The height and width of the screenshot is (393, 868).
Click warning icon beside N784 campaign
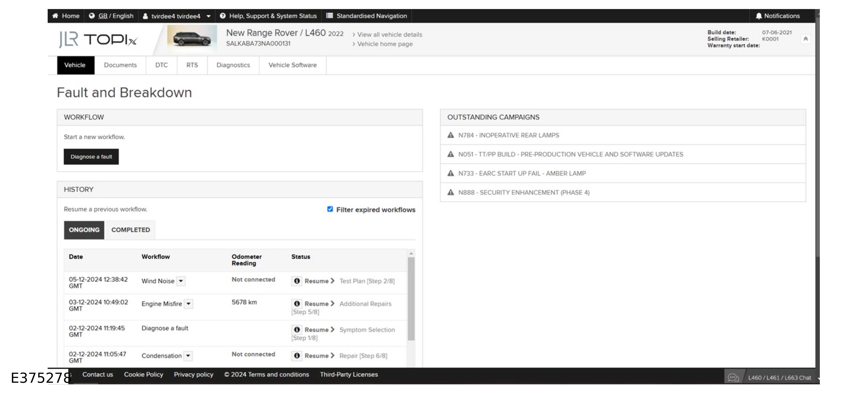451,135
